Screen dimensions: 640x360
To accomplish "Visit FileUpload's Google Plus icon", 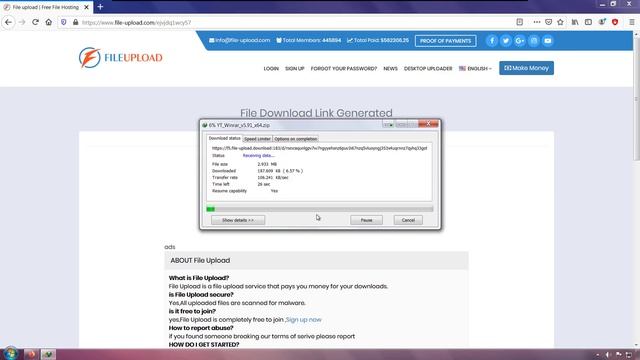I will coord(520,41).
